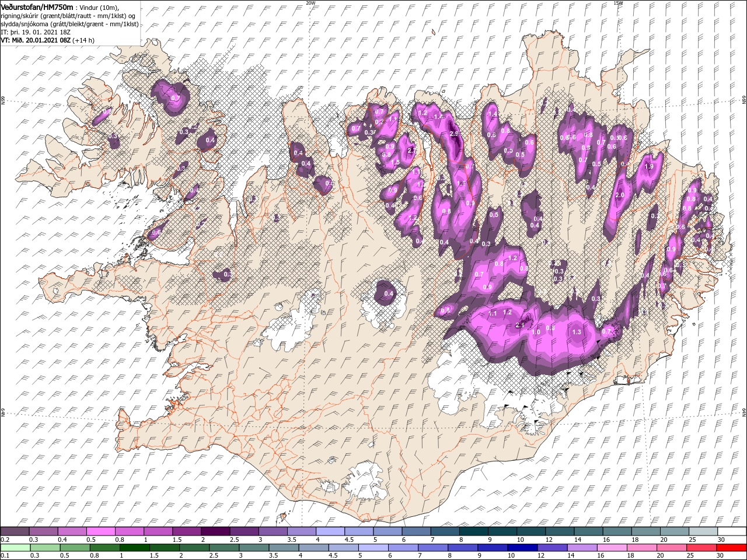The height and width of the screenshot is (560, 747).
Task: Click rain scale swatch between 1 and 1.5
Action: pyautogui.click(x=134, y=548)
